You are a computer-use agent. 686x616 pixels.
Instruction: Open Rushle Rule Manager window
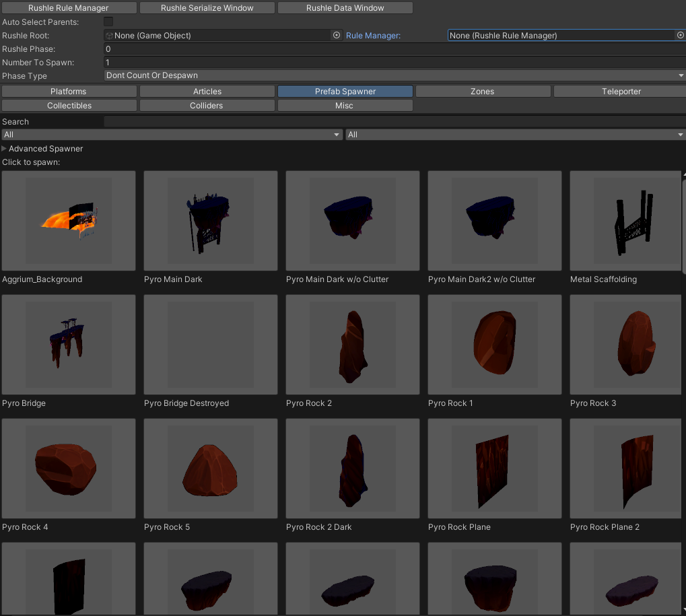tap(69, 8)
